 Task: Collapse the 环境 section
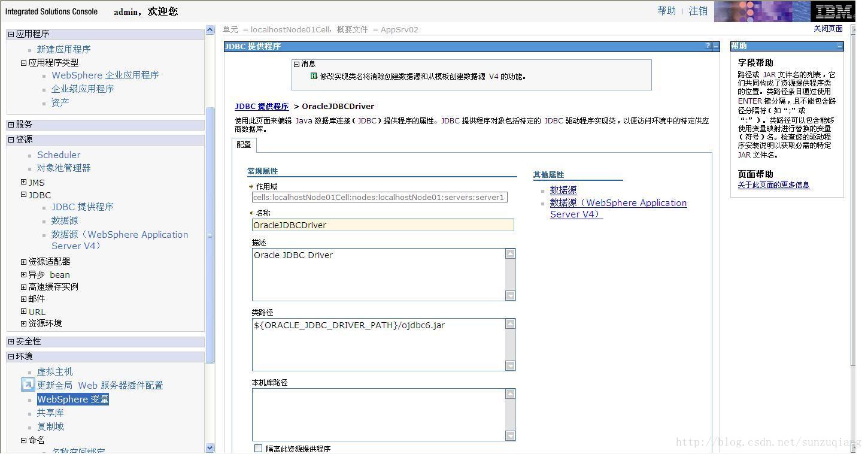[11, 356]
